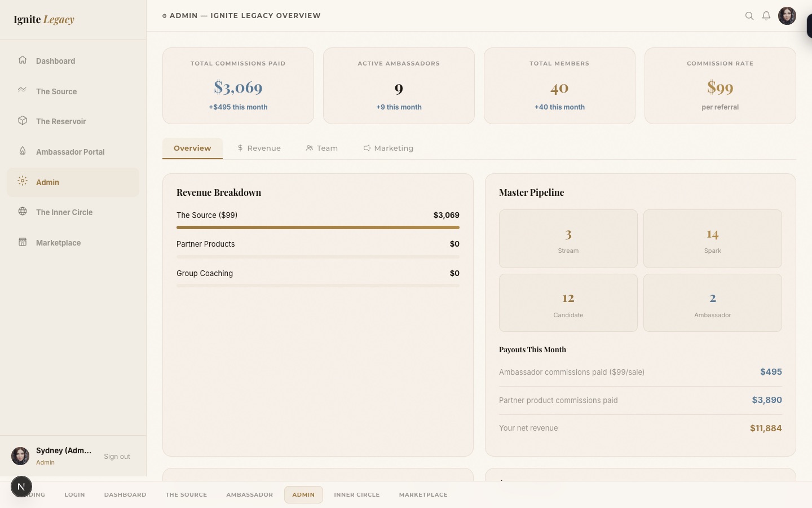
Task: Click the Ambassador Portal droplet icon
Action: tap(22, 151)
